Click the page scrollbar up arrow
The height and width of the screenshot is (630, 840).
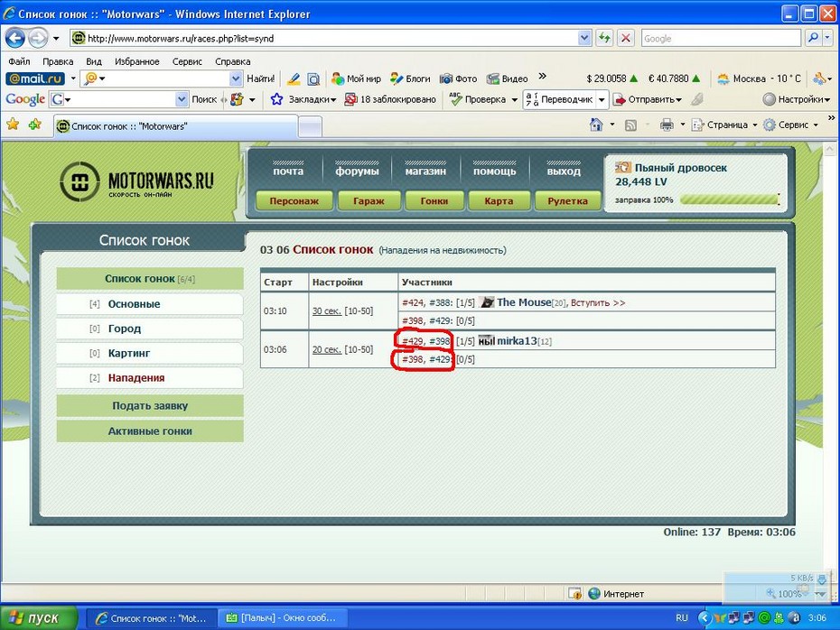click(x=829, y=149)
